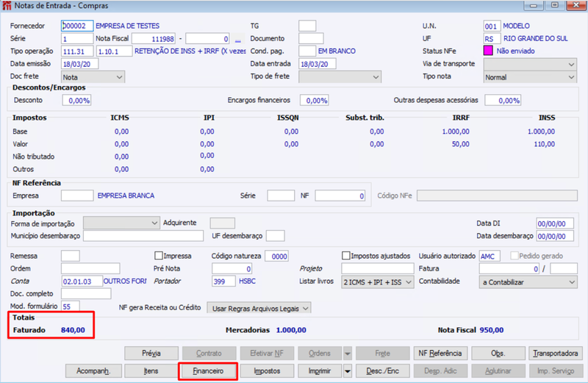588x383 pixels.
Task: Expand the Contabilidade dropdown
Action: tap(528, 282)
